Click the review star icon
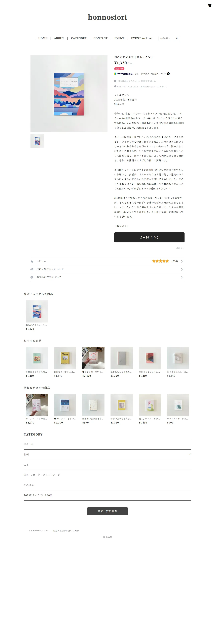The image size is (215, 644). coord(32,261)
